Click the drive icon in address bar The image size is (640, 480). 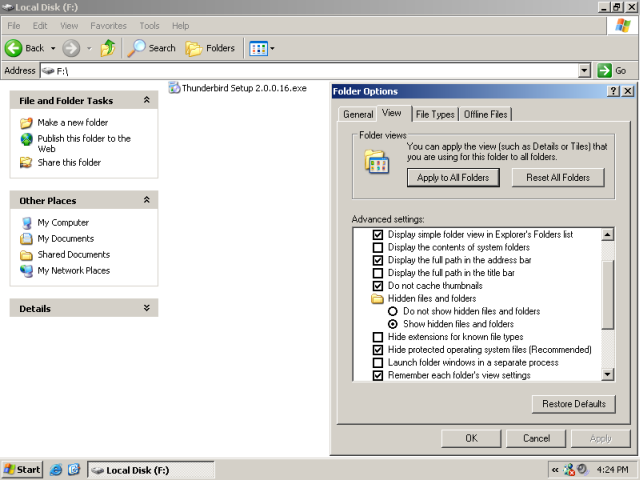pos(48,71)
